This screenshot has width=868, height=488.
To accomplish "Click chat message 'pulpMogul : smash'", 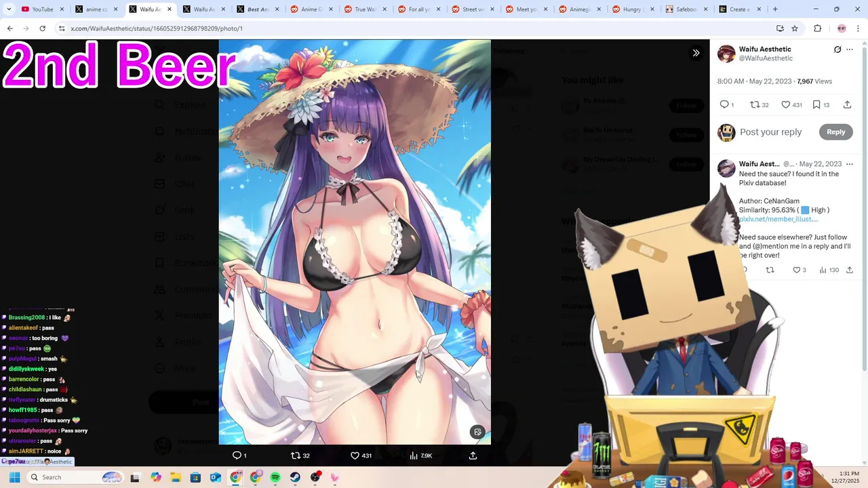I will point(39,359).
